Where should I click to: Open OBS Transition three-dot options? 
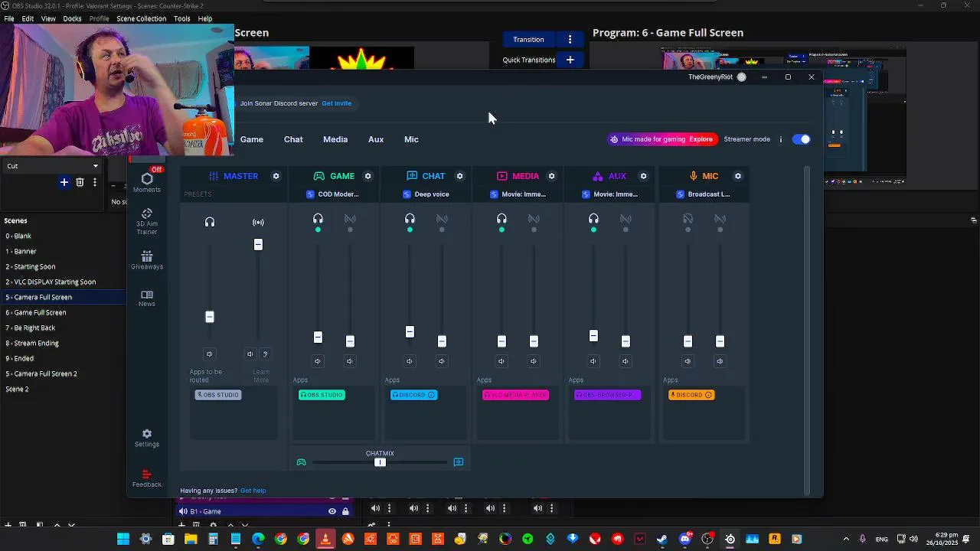coord(570,40)
